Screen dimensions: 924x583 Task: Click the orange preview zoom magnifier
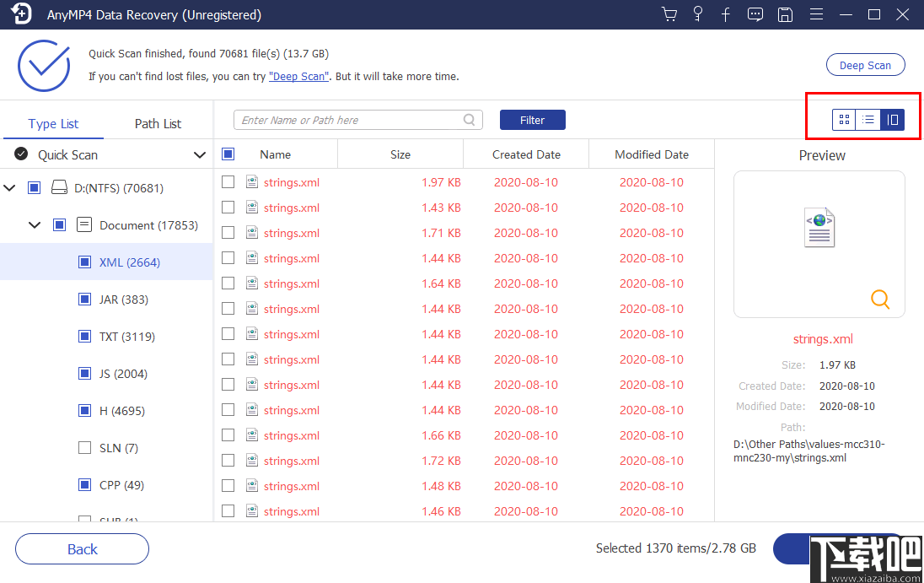[880, 299]
